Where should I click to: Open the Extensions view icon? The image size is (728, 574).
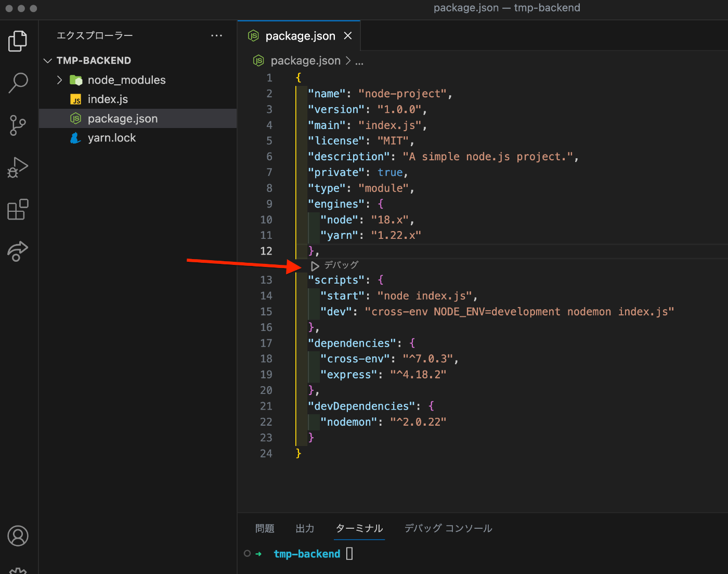point(18,210)
